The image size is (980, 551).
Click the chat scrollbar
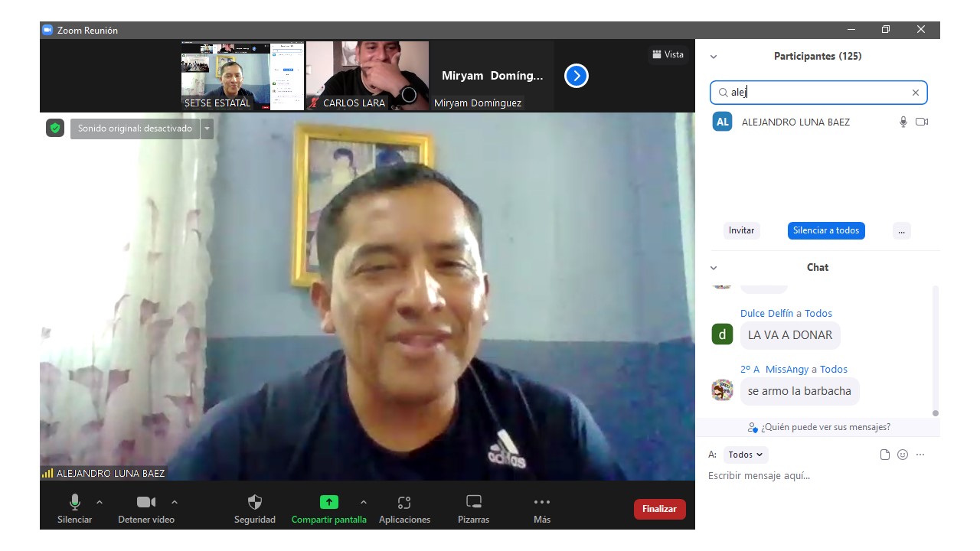click(935, 352)
